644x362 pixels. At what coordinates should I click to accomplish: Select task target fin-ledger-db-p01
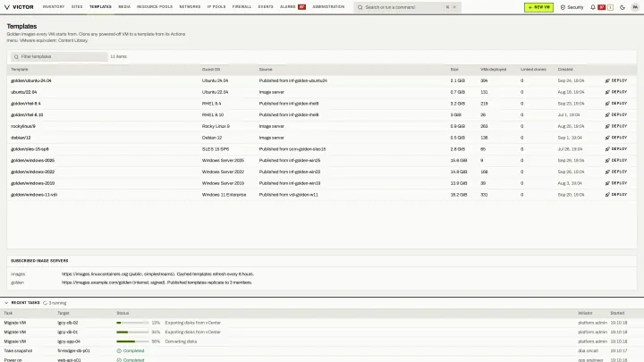[73, 351]
